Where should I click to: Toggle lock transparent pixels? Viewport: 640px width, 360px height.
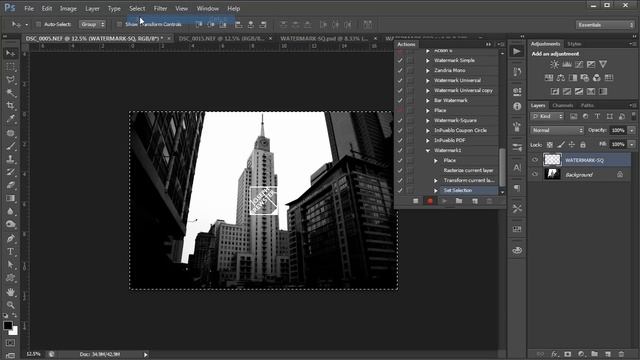[550, 144]
